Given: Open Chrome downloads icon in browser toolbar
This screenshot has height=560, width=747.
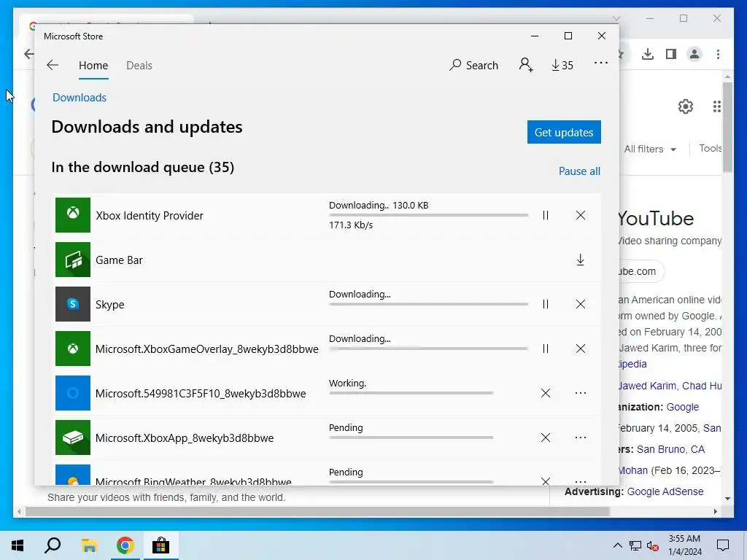Looking at the screenshot, I should tap(648, 54).
